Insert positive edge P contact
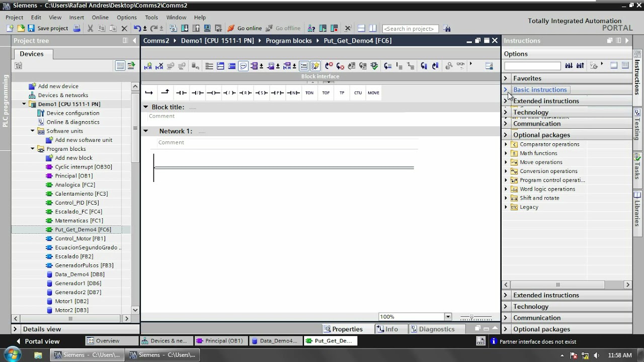The width and height of the screenshot is (644, 362). tap(277, 93)
